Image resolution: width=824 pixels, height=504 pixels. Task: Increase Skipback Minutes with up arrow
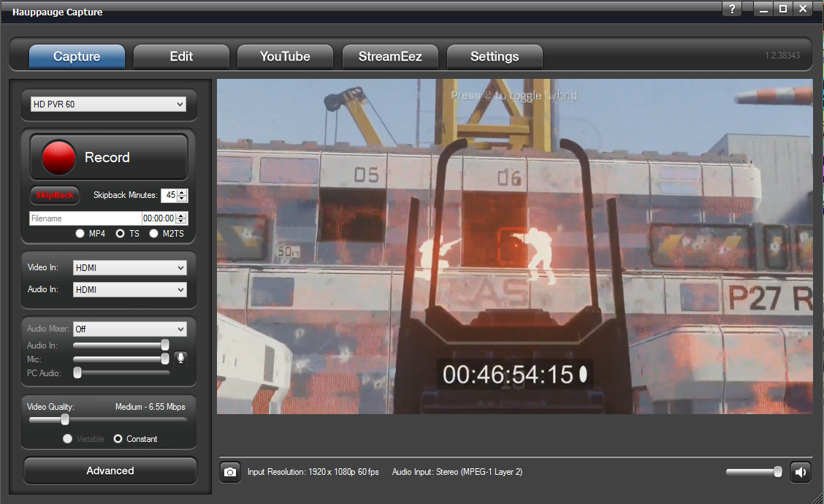pos(183,192)
